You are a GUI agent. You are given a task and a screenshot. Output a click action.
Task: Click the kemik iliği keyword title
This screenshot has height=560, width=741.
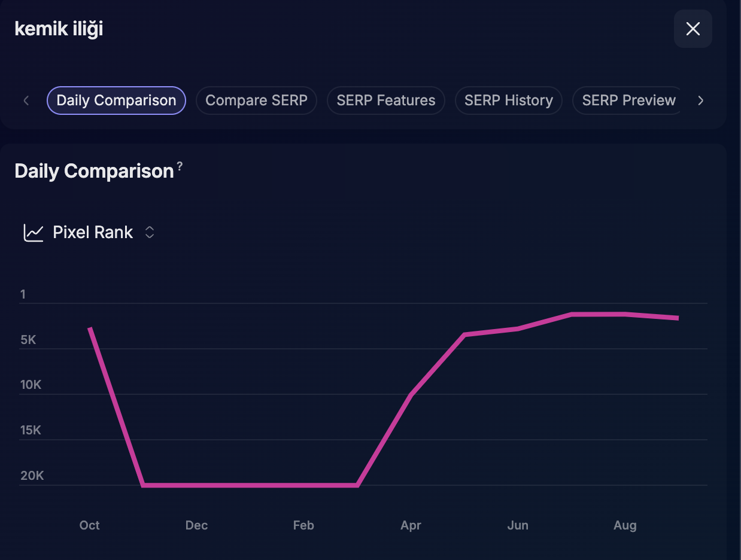(59, 29)
